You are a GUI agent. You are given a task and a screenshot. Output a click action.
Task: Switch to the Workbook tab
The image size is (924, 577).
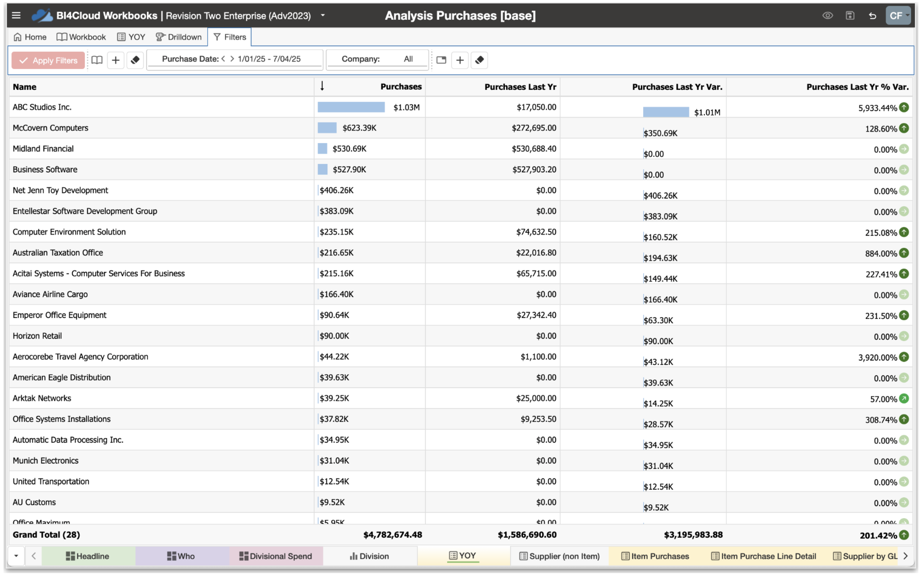click(81, 37)
